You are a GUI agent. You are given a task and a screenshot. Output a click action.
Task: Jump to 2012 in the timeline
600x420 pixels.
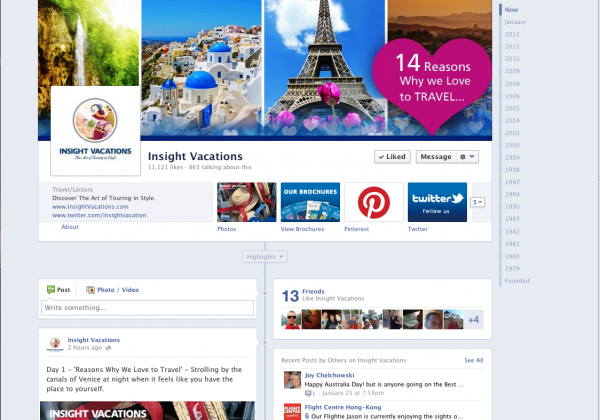point(513,34)
